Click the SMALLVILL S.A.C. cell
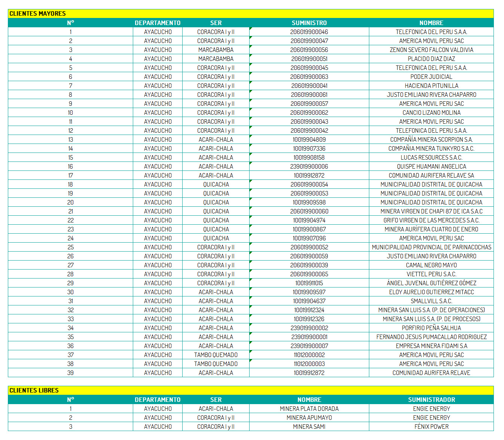 (431, 301)
